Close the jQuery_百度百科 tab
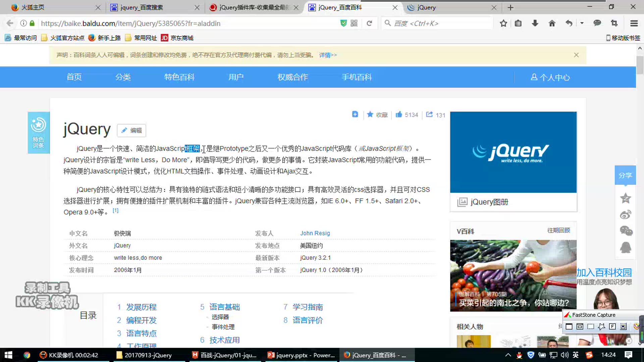The image size is (644, 362). 395,7
